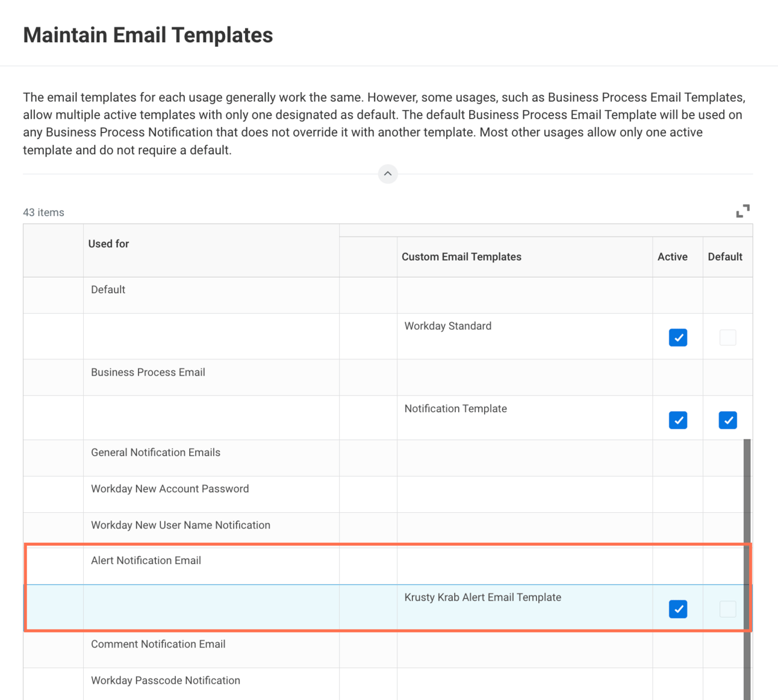Select the General Notification Emails row

click(x=155, y=453)
